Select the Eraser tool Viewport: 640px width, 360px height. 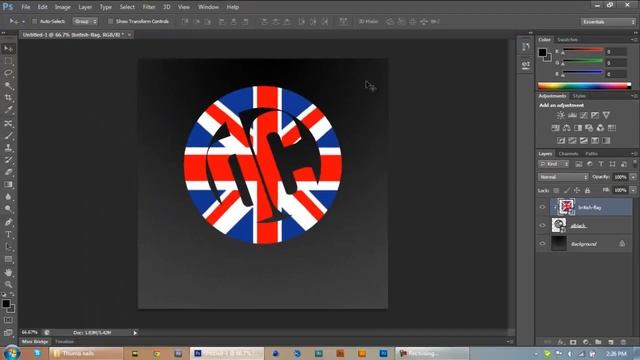(8, 172)
